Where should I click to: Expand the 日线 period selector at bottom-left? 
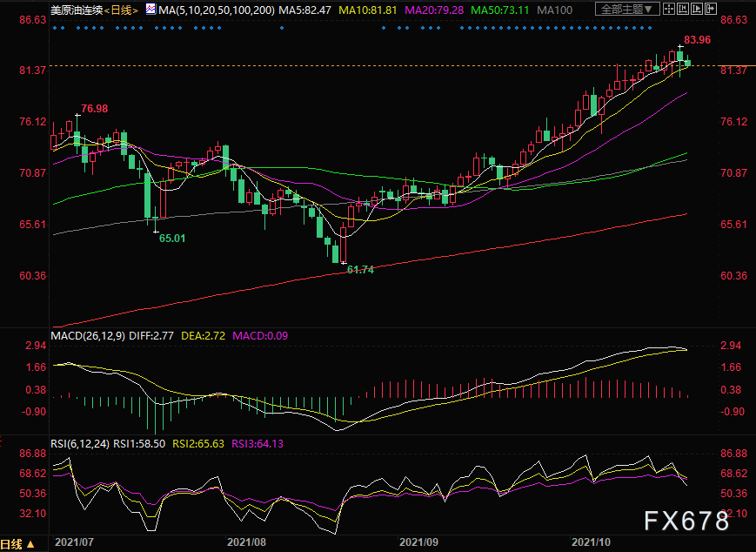(18, 544)
